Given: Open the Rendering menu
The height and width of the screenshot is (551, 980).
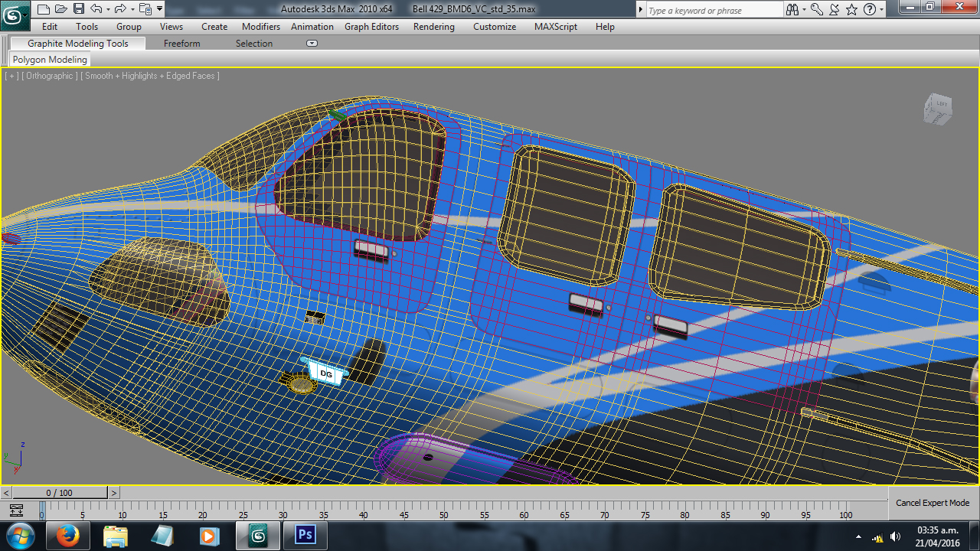Looking at the screenshot, I should tap(434, 27).
